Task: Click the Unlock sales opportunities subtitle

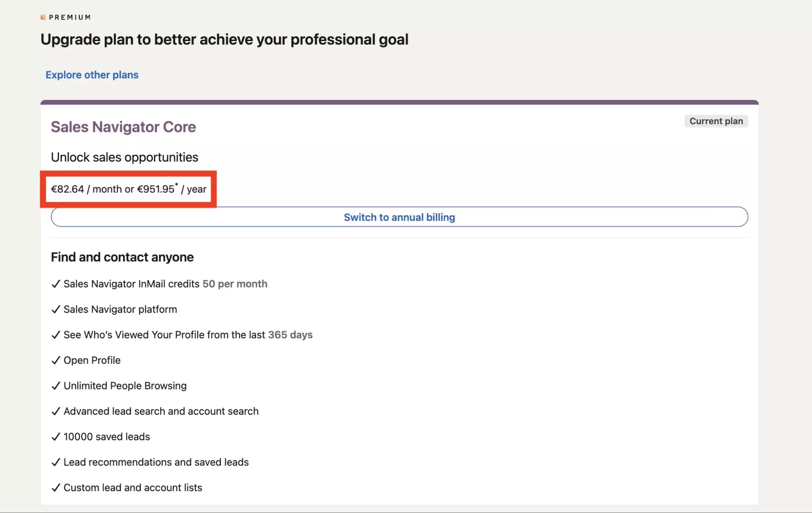Action: (x=124, y=157)
